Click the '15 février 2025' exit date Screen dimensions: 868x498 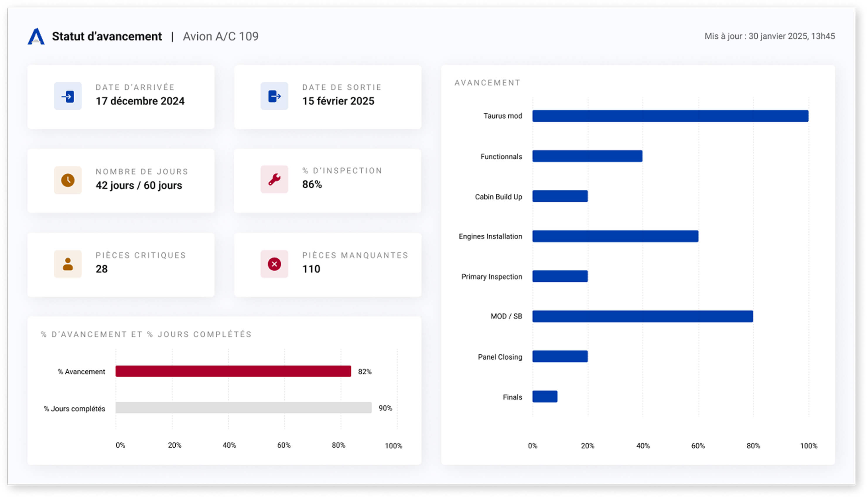338,101
